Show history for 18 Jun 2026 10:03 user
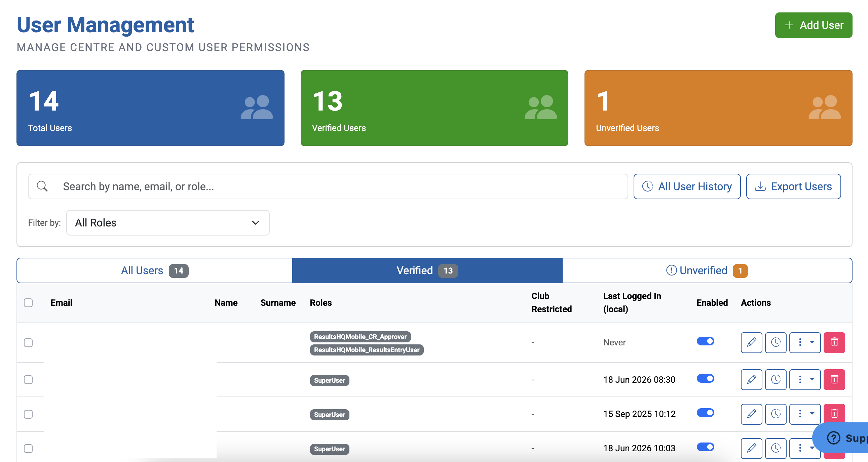 tap(775, 448)
